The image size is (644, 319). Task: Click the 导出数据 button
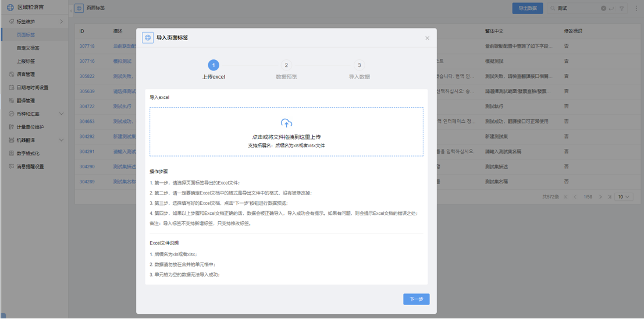tap(527, 8)
